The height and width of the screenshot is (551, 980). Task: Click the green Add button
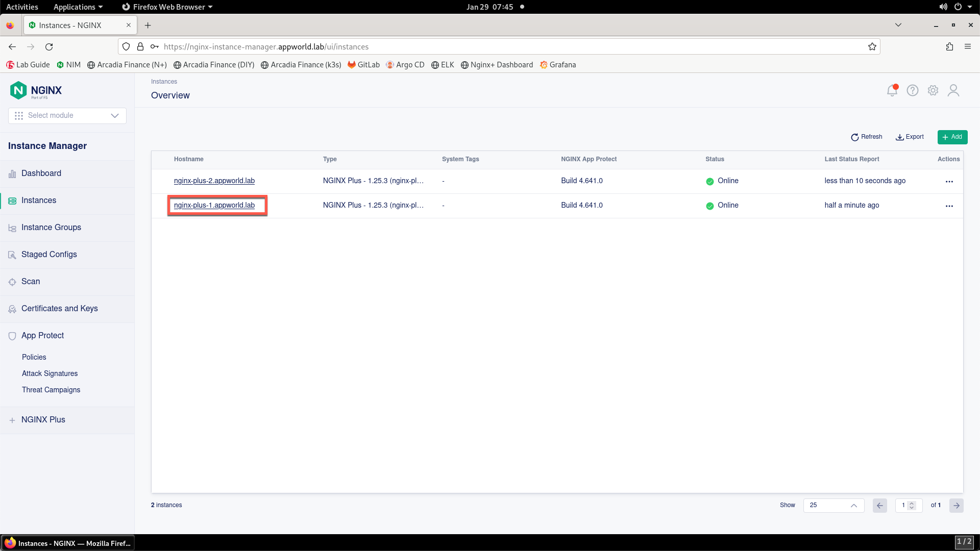tap(952, 137)
